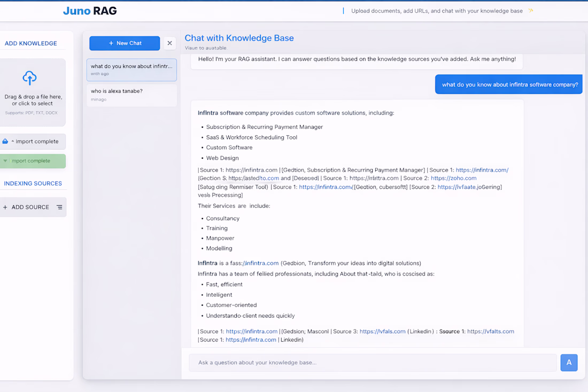Image resolution: width=588 pixels, height=392 pixels.
Task: Expand the green import complete triangle
Action: coord(5,161)
